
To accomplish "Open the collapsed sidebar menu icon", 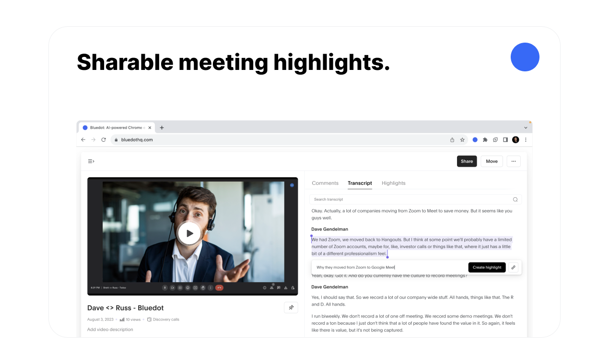I will click(91, 161).
